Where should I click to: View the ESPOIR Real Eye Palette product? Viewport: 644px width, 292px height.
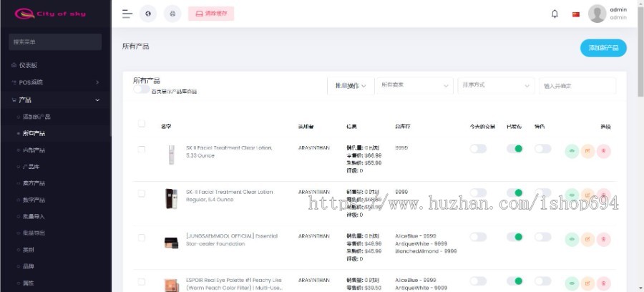coord(572,283)
